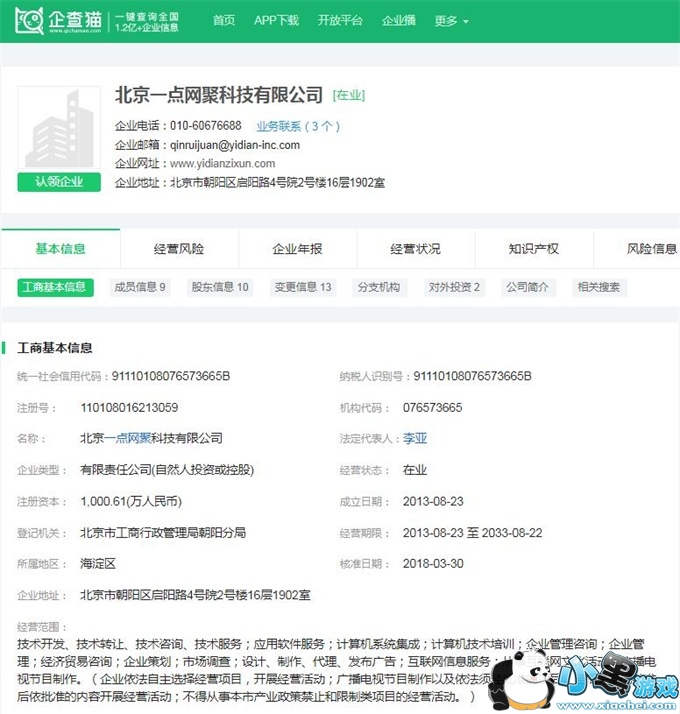Click organization code 076573665
The height and width of the screenshot is (714, 680).
[432, 408]
